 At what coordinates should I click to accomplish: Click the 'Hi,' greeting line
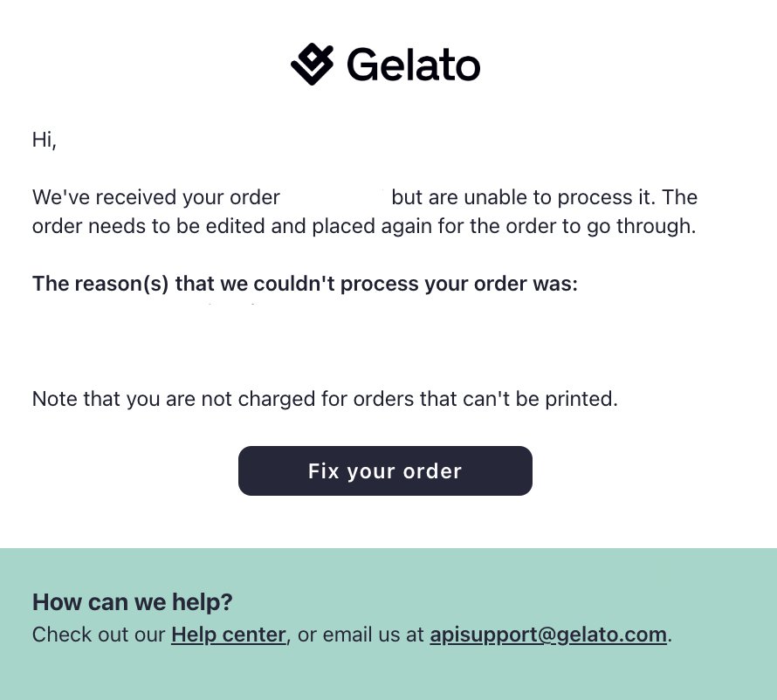45,140
